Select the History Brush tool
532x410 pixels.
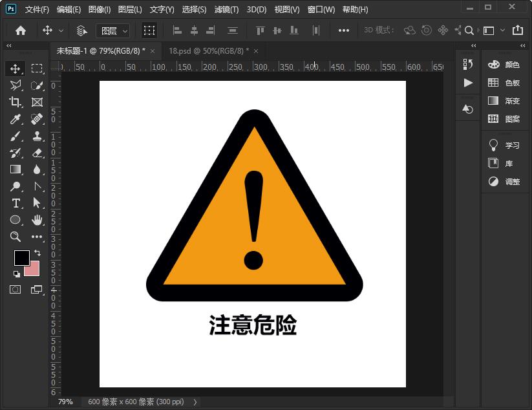pos(15,153)
